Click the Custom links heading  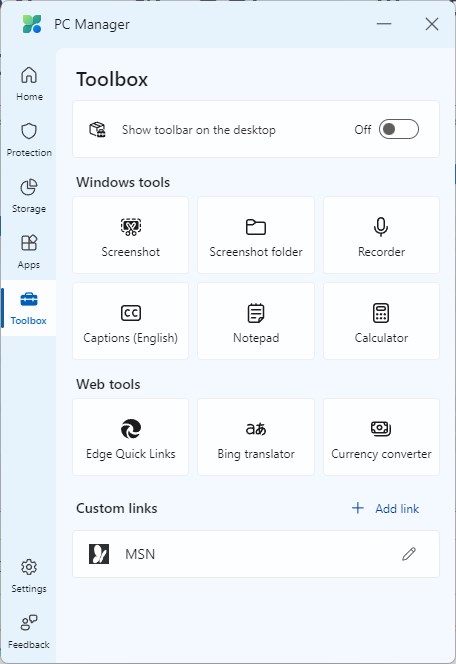tap(117, 508)
